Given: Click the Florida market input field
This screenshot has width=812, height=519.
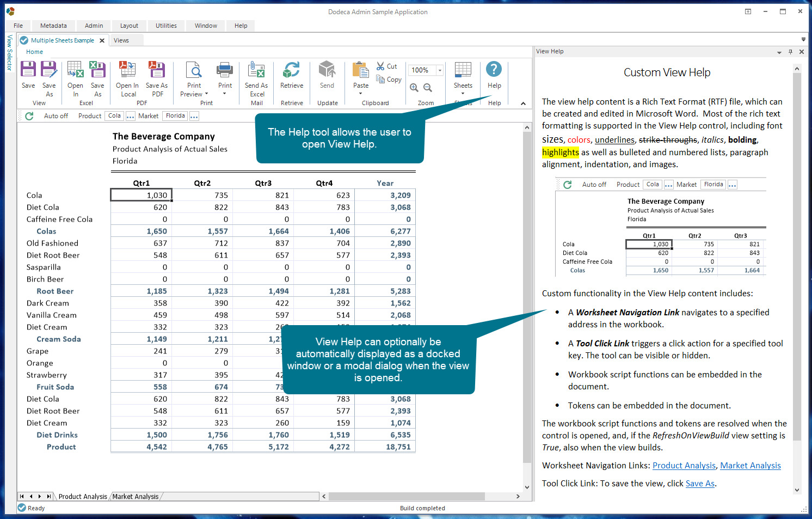Looking at the screenshot, I should (175, 116).
